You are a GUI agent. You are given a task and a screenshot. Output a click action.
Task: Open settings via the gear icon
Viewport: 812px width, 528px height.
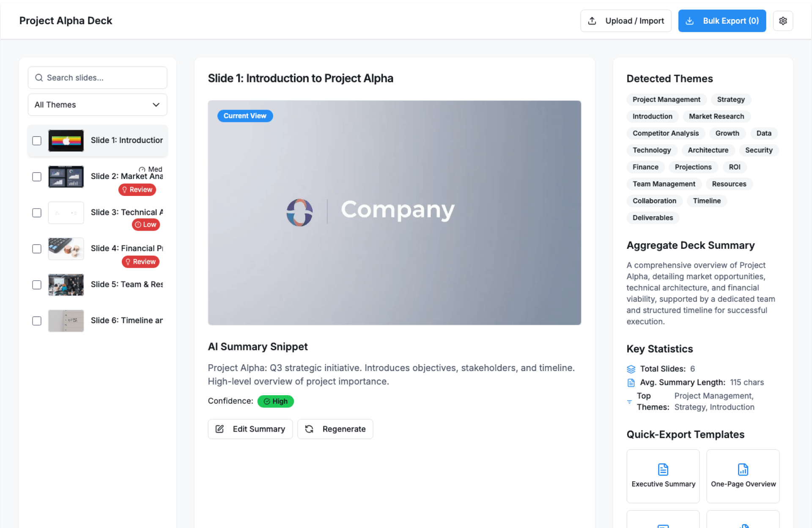coord(783,21)
